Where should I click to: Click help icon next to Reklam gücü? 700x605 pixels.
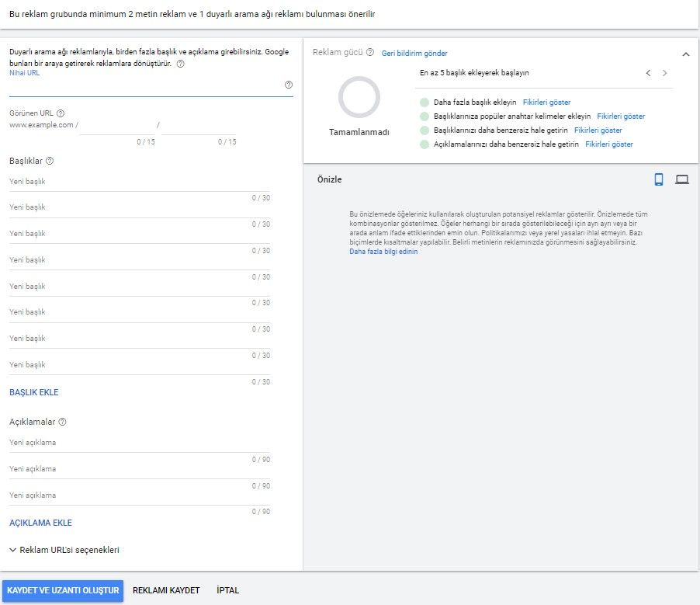[370, 53]
